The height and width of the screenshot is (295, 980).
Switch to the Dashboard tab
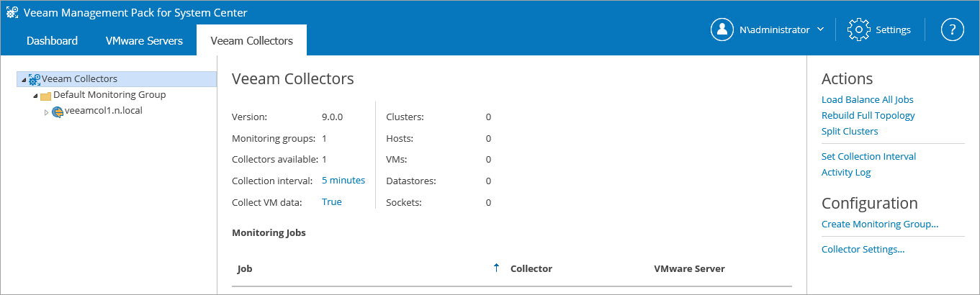pos(52,40)
